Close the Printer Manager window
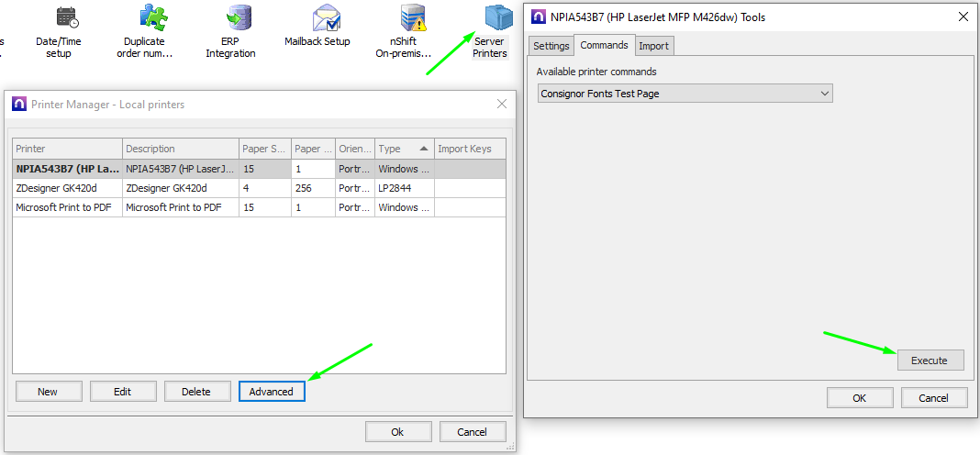The image size is (980, 455). click(x=502, y=105)
